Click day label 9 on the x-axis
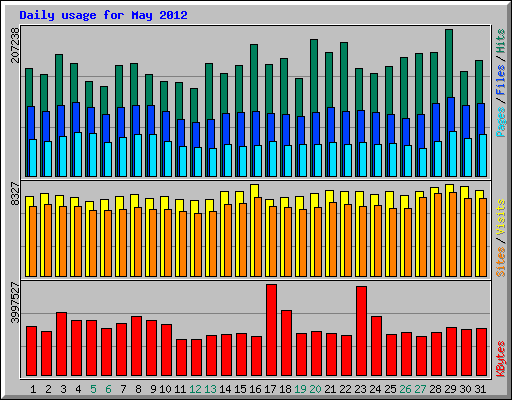 153,389
